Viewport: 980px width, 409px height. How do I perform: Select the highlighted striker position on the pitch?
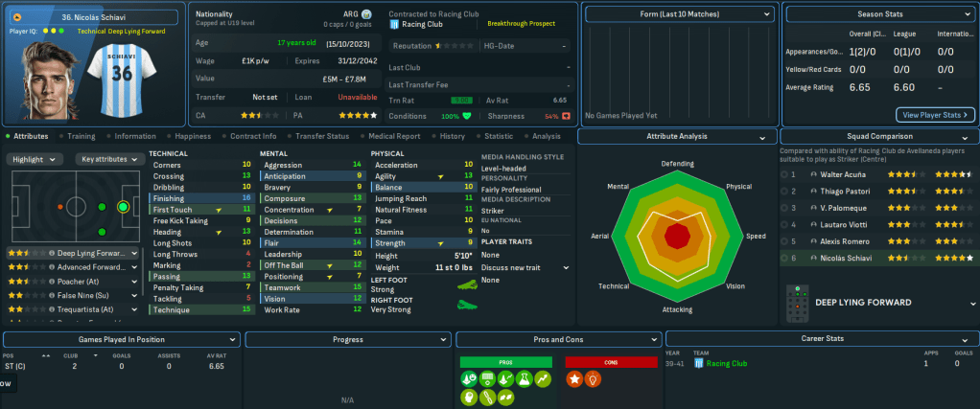[122, 206]
